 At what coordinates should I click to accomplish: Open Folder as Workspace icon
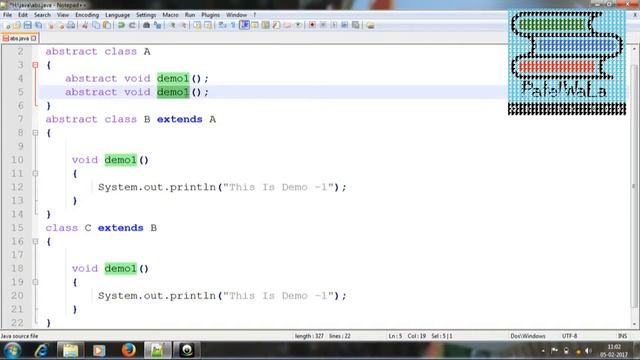[287, 25]
